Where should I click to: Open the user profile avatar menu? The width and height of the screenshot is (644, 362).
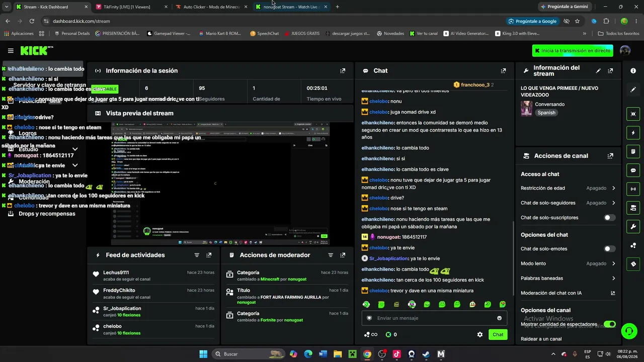(625, 51)
